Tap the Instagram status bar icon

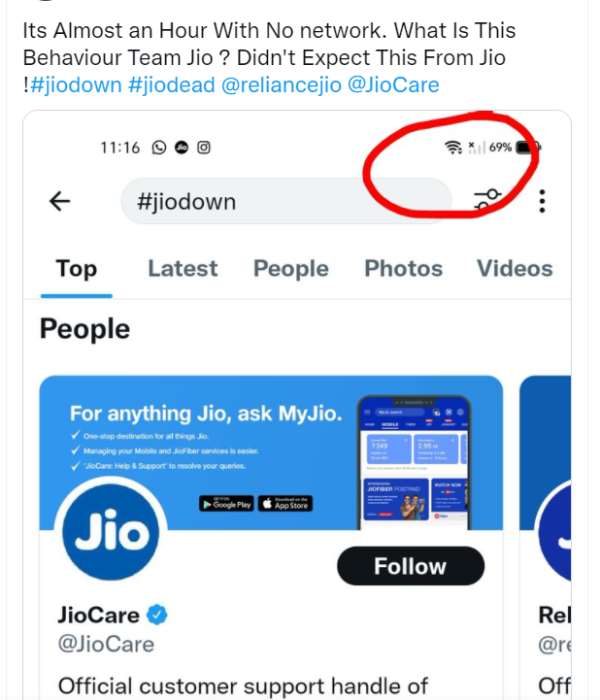point(203,147)
